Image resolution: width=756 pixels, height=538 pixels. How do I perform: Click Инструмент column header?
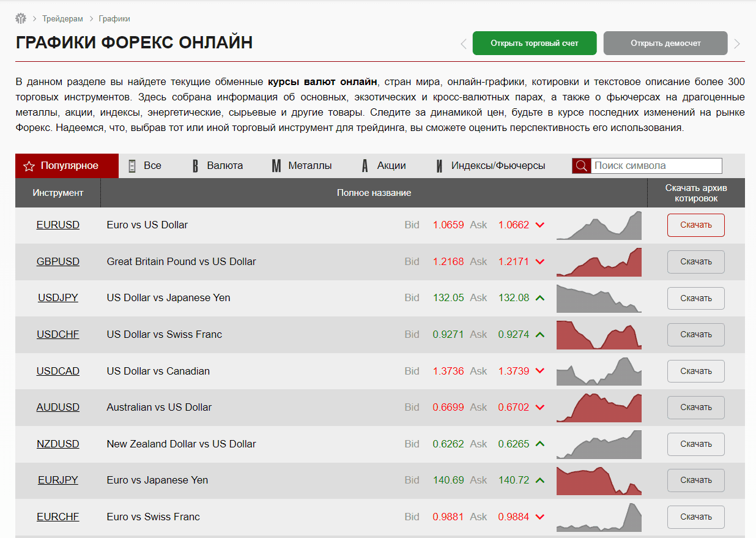click(x=58, y=193)
